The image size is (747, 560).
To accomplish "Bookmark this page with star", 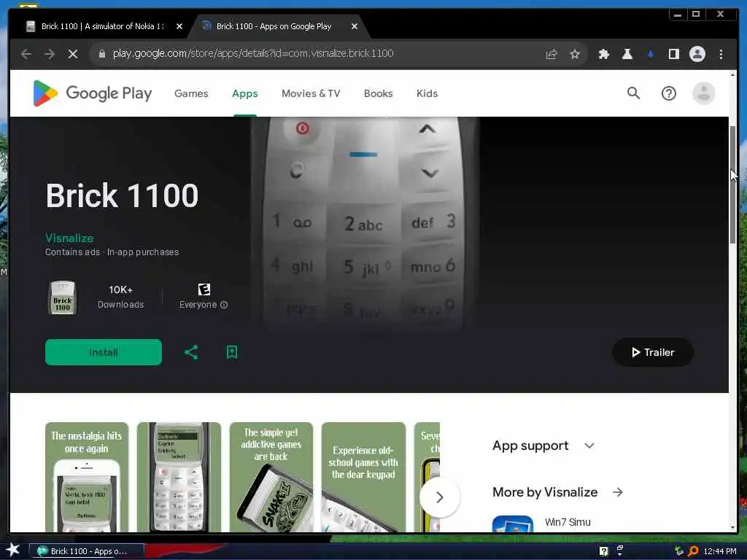I will 575,54.
